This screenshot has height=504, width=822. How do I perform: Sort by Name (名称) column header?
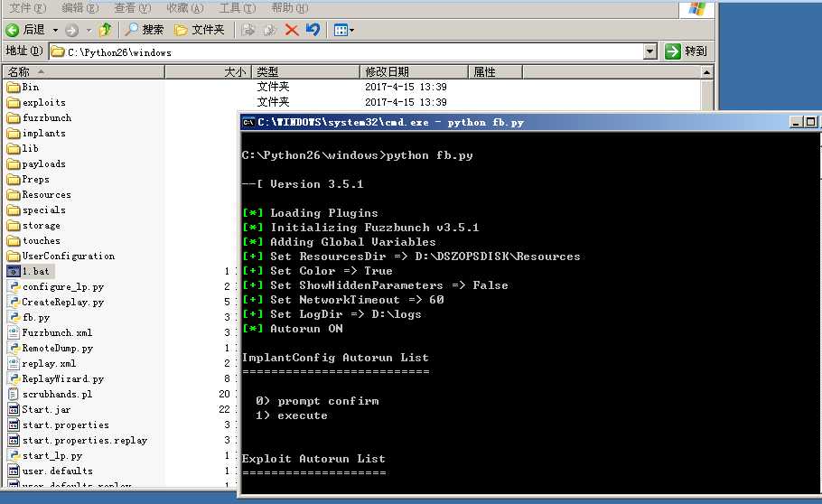pyautogui.click(x=84, y=72)
